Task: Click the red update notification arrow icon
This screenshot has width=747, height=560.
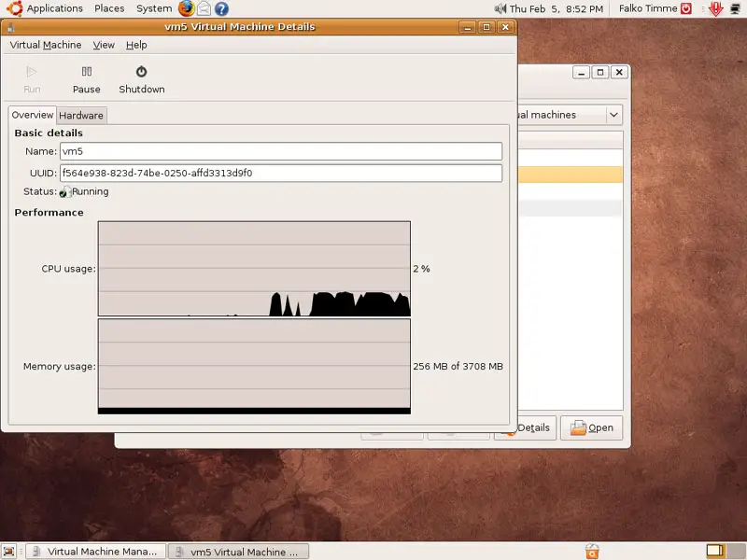Action: click(715, 8)
